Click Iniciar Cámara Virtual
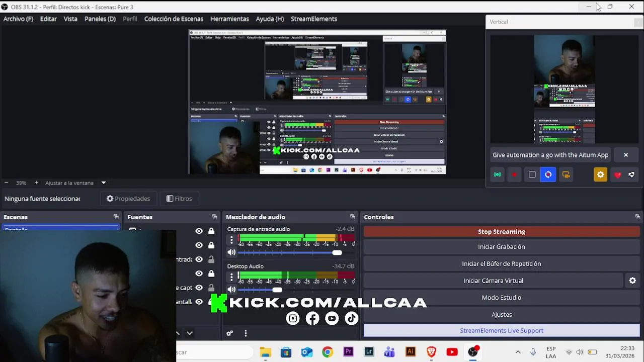This screenshot has height=362, width=644. pyautogui.click(x=493, y=281)
